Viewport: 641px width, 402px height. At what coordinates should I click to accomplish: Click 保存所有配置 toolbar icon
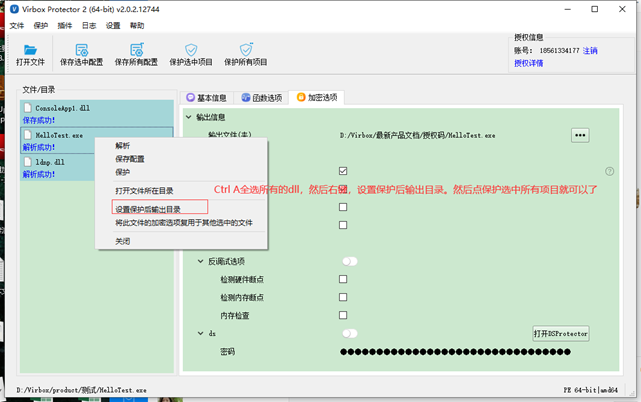(x=136, y=50)
